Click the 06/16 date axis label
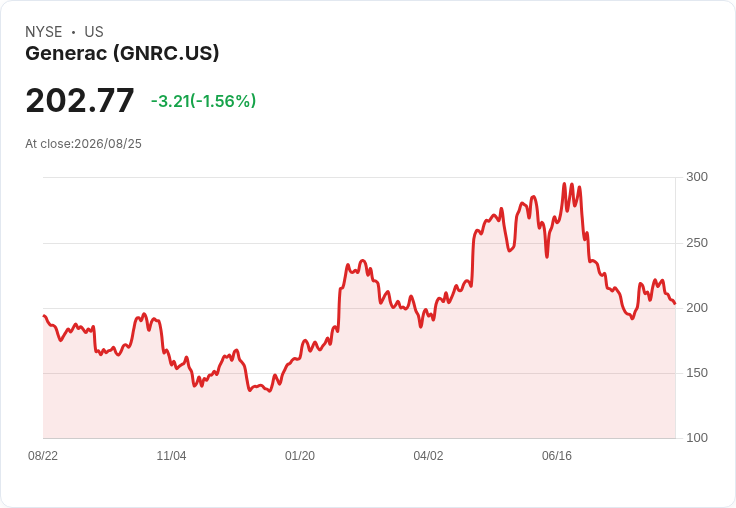Image resolution: width=736 pixels, height=508 pixels. click(x=557, y=455)
